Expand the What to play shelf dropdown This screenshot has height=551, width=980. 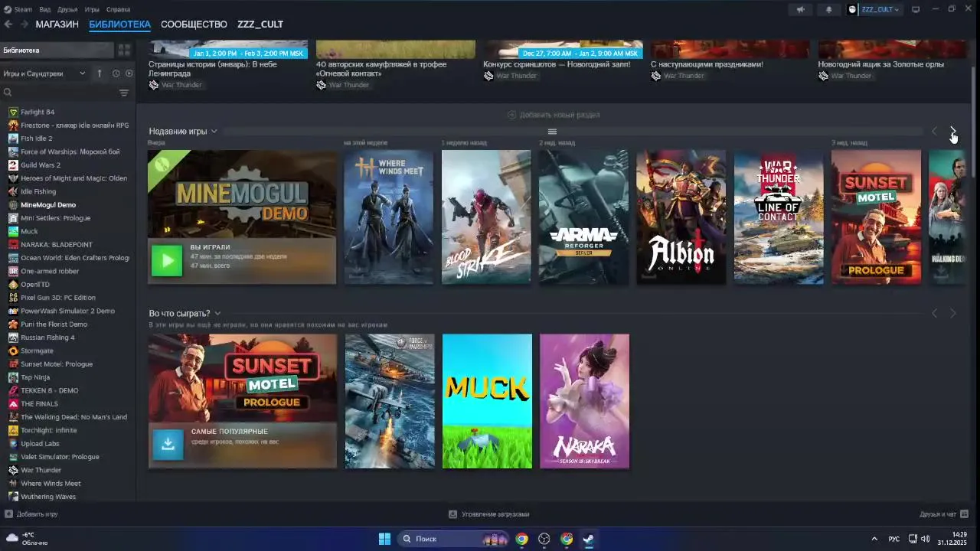point(217,314)
